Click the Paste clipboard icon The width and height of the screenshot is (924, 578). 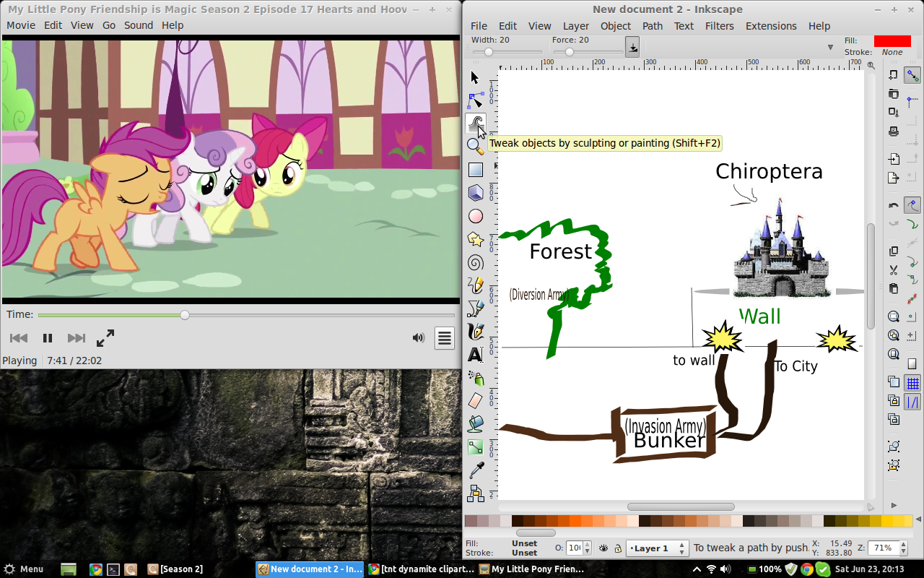point(894,289)
